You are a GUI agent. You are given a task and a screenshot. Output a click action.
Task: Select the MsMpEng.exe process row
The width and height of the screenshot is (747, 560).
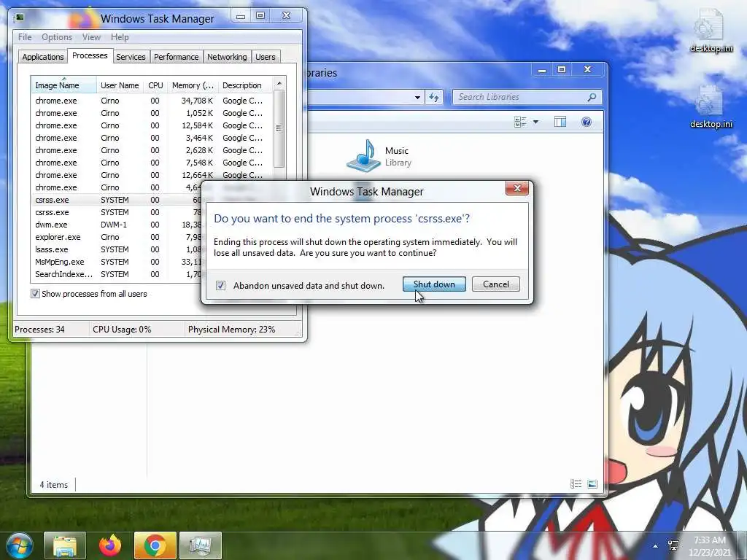coord(117,262)
